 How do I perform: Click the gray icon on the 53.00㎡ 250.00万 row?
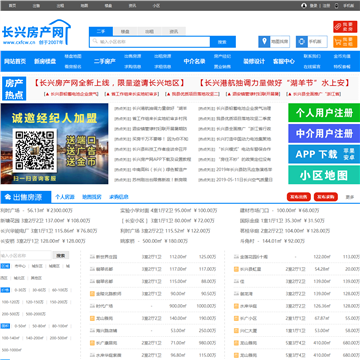[92, 331]
